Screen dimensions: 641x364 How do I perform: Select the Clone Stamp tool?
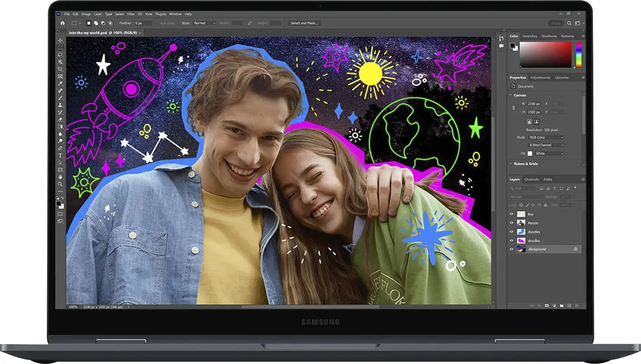pos(61,105)
